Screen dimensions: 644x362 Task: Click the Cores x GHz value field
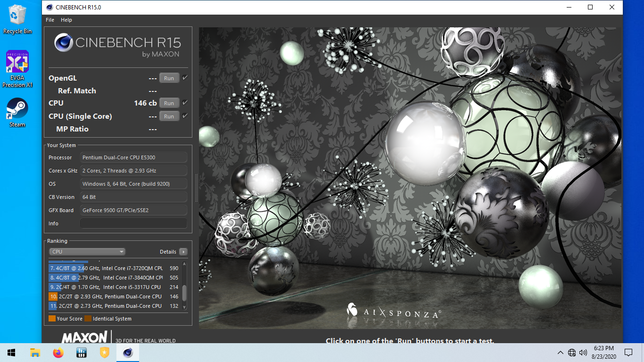(133, 171)
